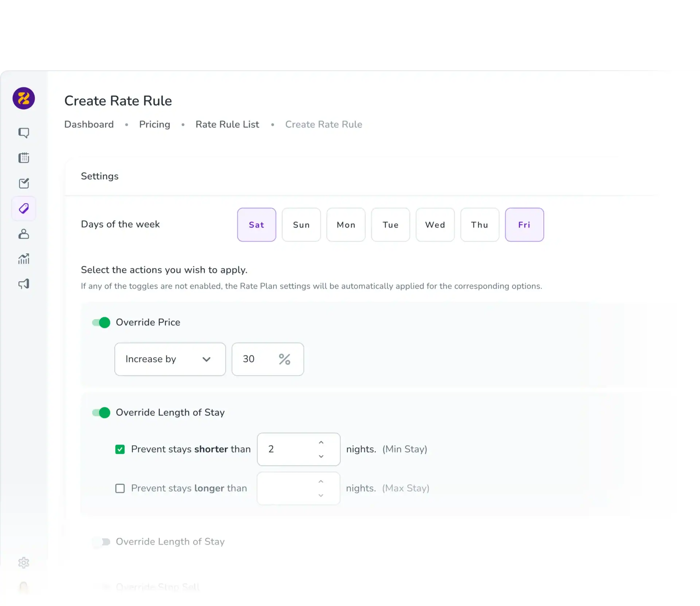Image resolution: width=700 pixels, height=606 pixels.
Task: Open the settings gear icon in sidebar
Action: (24, 563)
